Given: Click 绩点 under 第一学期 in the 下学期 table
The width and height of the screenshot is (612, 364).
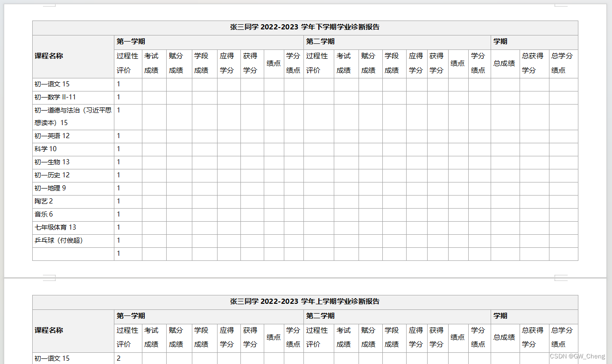Looking at the screenshot, I should pos(274,63).
